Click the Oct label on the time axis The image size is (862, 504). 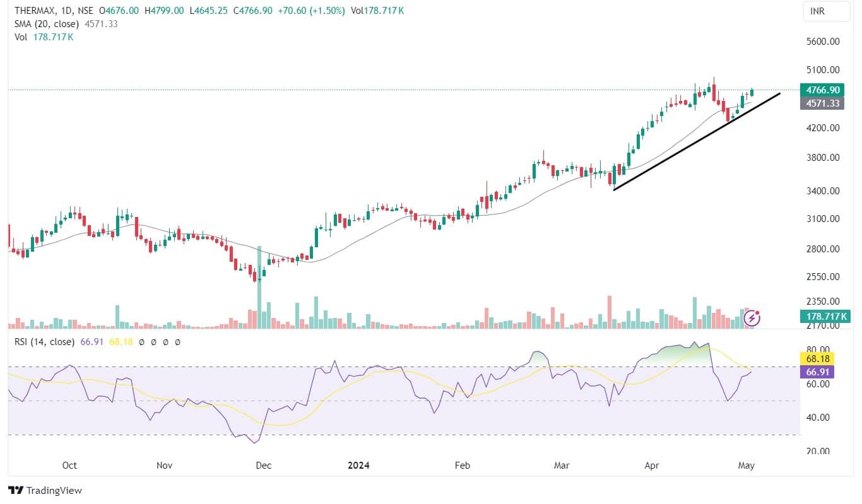point(69,466)
